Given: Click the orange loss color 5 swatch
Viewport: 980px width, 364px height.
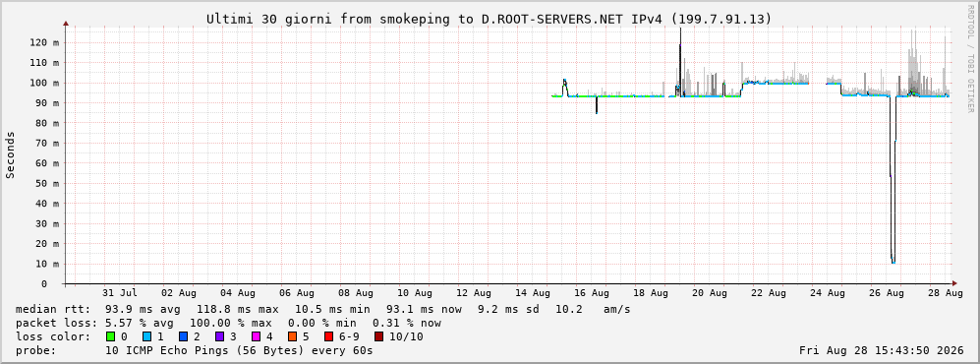Looking at the screenshot, I should pos(292,337).
